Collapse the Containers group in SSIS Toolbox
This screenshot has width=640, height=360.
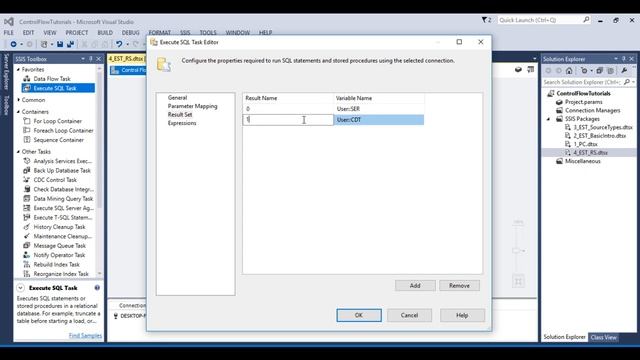click(18, 112)
